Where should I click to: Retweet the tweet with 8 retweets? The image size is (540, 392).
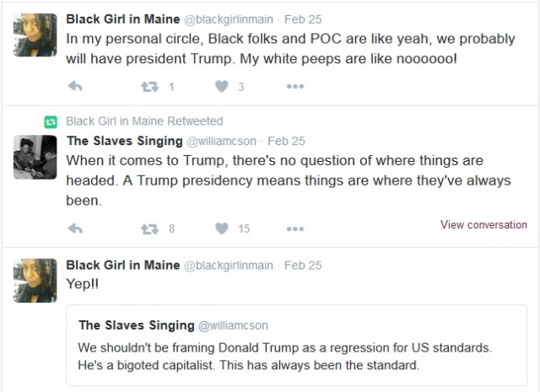pos(148,228)
